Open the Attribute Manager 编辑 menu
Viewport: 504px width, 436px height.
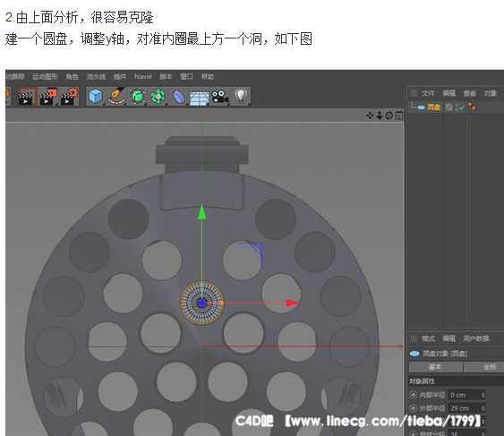coord(449,338)
